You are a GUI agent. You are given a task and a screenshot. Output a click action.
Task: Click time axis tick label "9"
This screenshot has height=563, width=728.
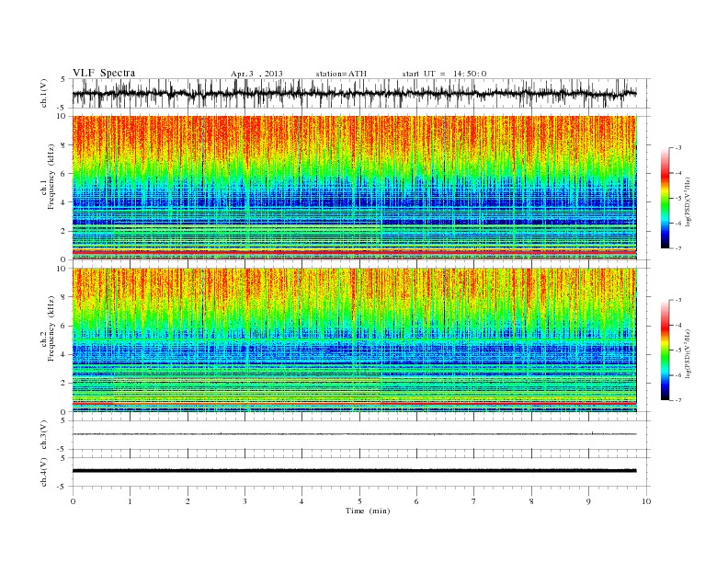[x=588, y=501]
